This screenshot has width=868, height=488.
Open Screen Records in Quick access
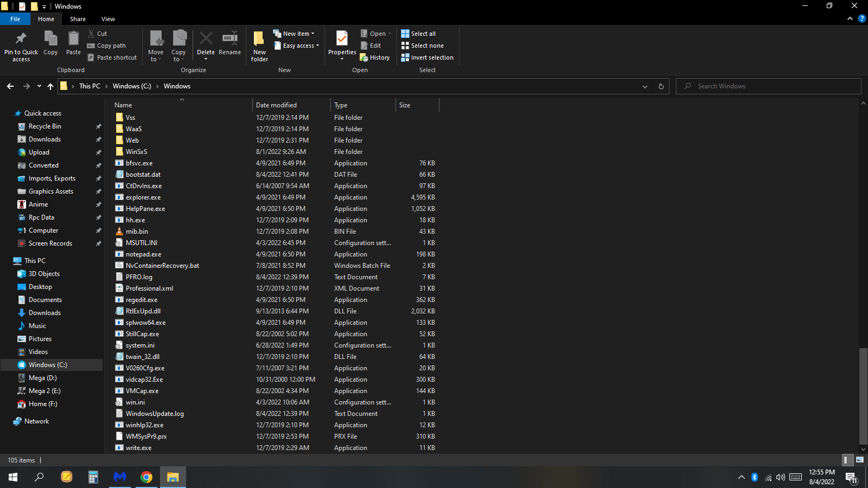[50, 243]
